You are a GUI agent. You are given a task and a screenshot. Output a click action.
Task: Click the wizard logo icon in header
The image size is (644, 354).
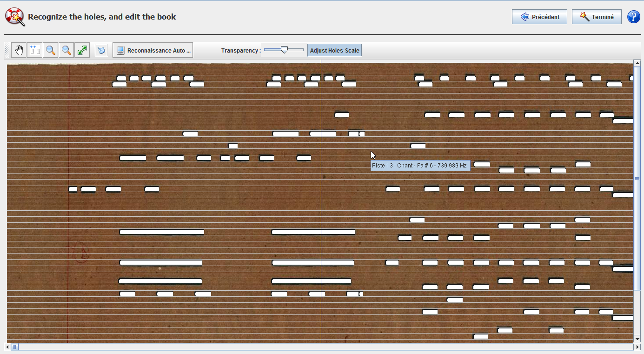15,17
